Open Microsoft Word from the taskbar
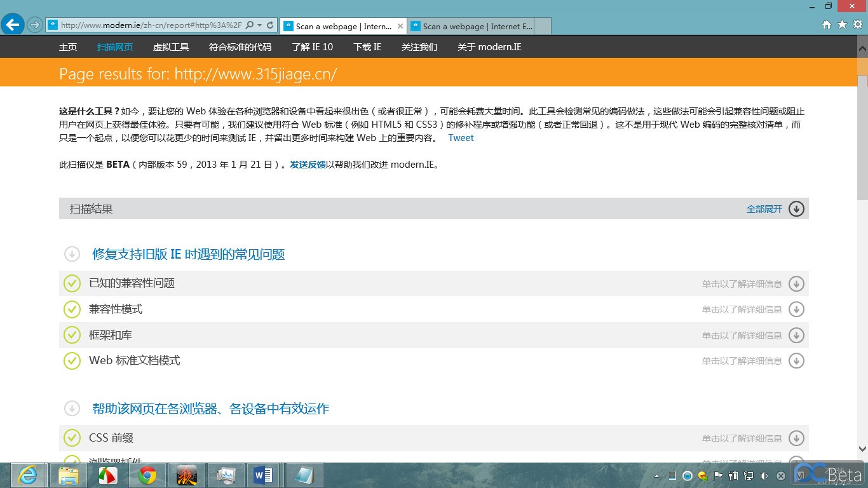The width and height of the screenshot is (868, 488). tap(263, 475)
